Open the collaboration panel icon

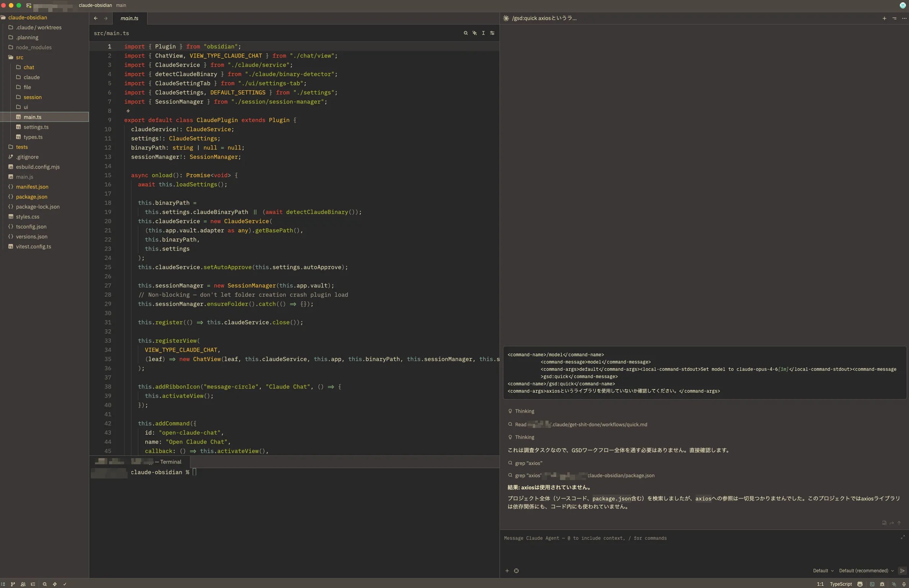click(23, 584)
